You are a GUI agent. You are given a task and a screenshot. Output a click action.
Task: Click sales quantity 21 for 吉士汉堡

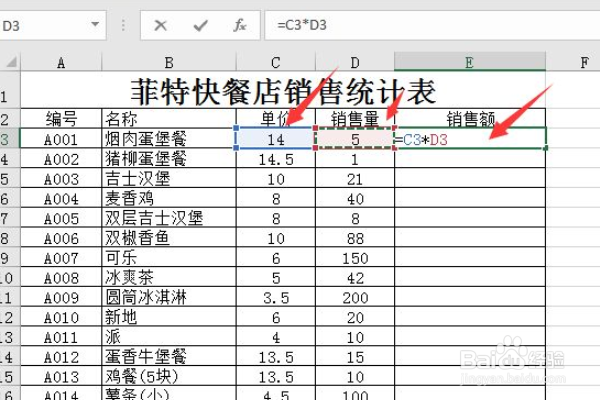coord(355,178)
